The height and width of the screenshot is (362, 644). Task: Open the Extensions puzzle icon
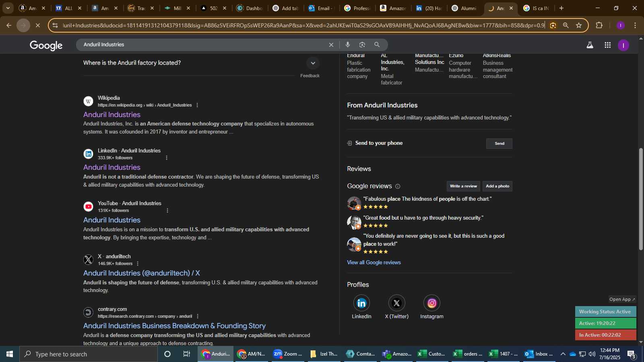599,25
